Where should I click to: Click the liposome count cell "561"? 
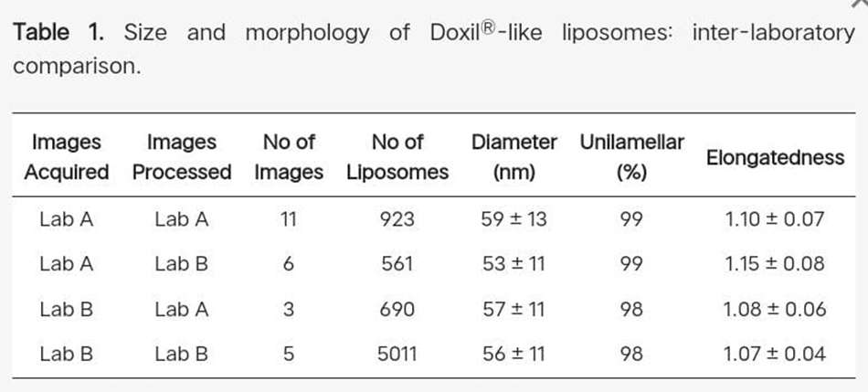[x=397, y=264]
